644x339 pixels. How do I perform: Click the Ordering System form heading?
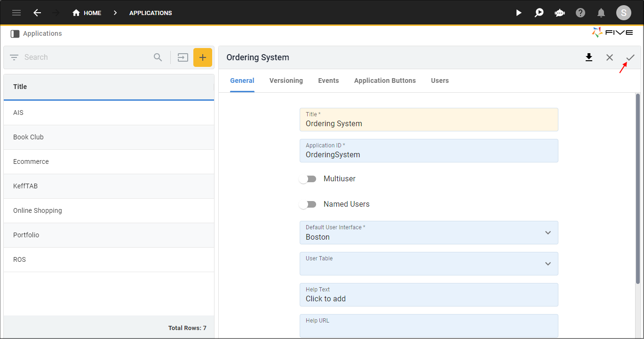[x=258, y=57]
